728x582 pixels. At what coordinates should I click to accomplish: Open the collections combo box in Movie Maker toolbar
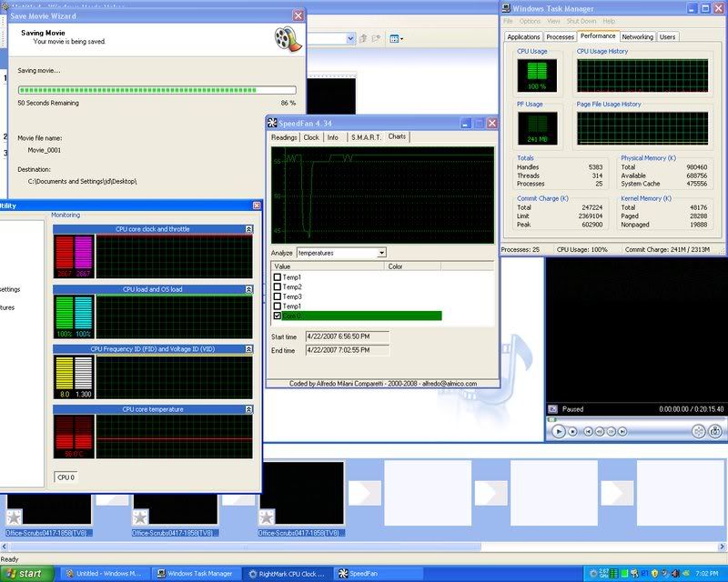(330, 38)
